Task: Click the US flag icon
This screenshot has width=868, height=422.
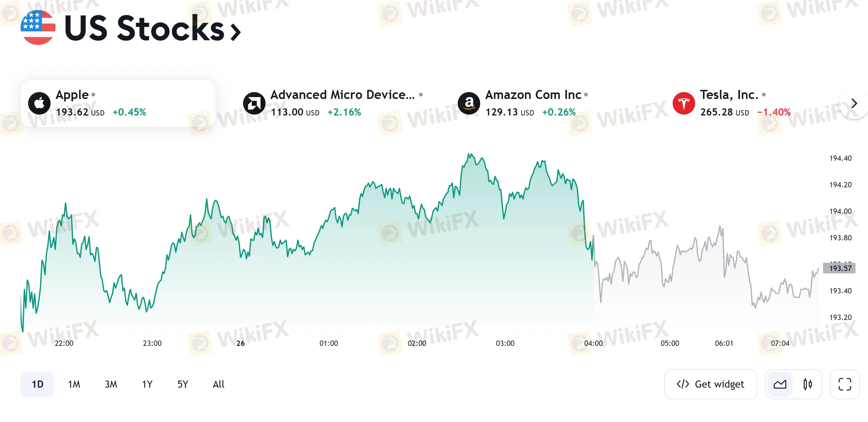Action: pos(38,29)
